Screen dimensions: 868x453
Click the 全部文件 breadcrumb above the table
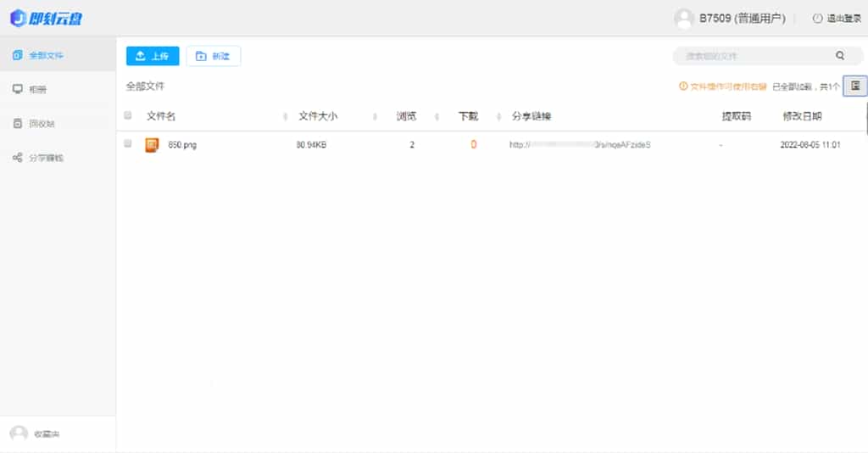click(145, 86)
